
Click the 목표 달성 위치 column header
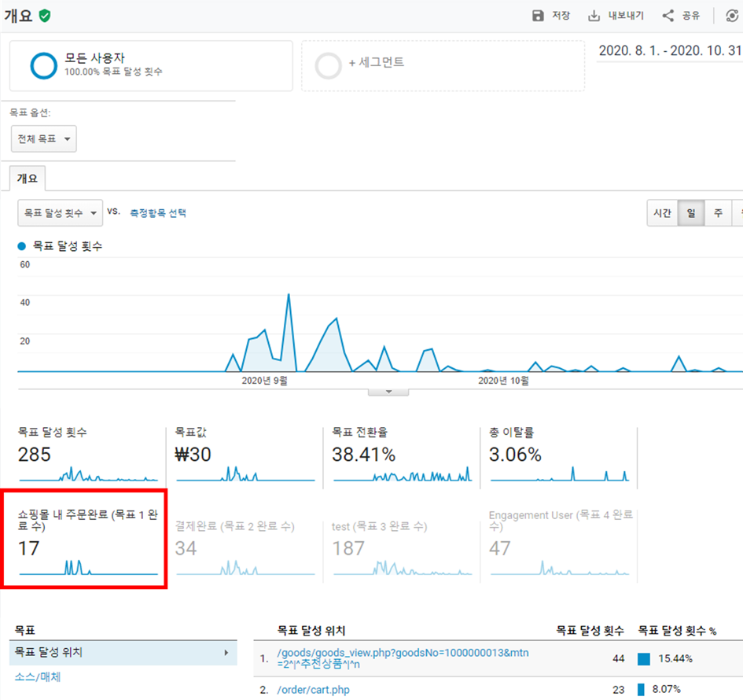(x=311, y=630)
